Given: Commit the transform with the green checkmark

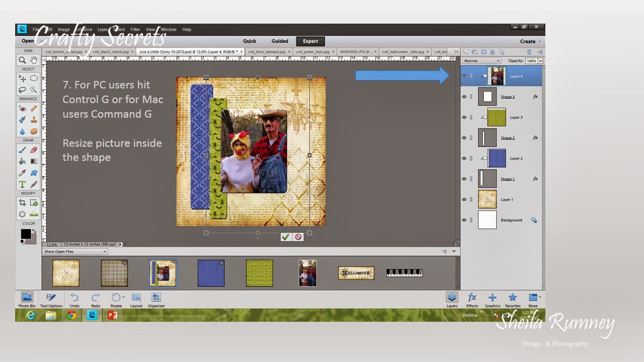Looking at the screenshot, I should [x=286, y=236].
